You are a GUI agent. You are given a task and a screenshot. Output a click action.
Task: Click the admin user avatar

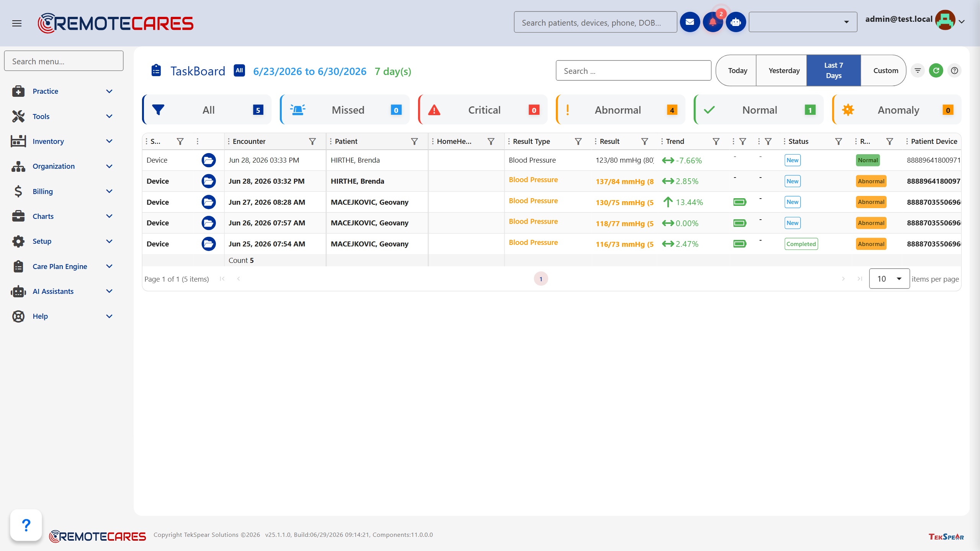945,20
